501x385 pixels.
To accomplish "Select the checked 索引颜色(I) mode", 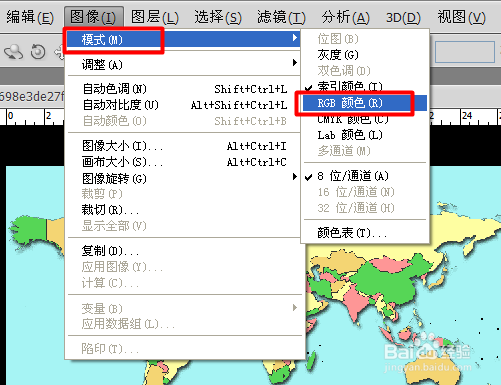I will click(365, 87).
